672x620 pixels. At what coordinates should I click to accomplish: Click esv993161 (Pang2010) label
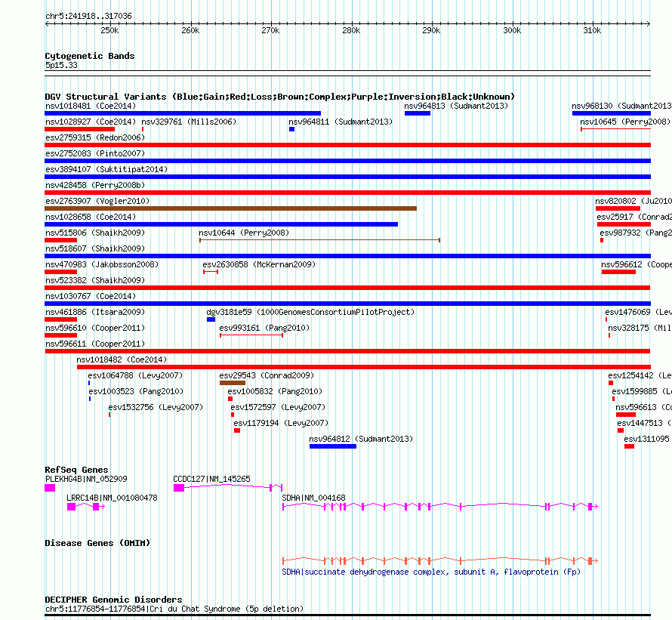click(264, 328)
